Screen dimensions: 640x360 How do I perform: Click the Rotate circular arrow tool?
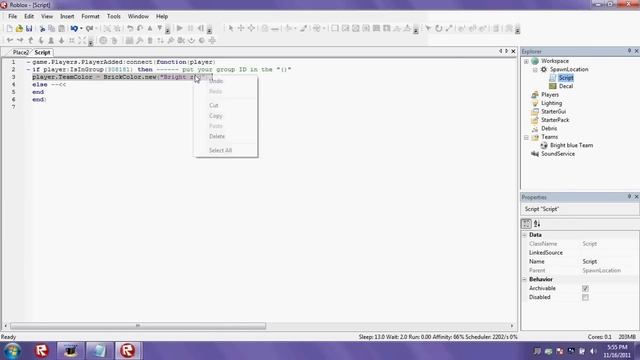[439, 29]
